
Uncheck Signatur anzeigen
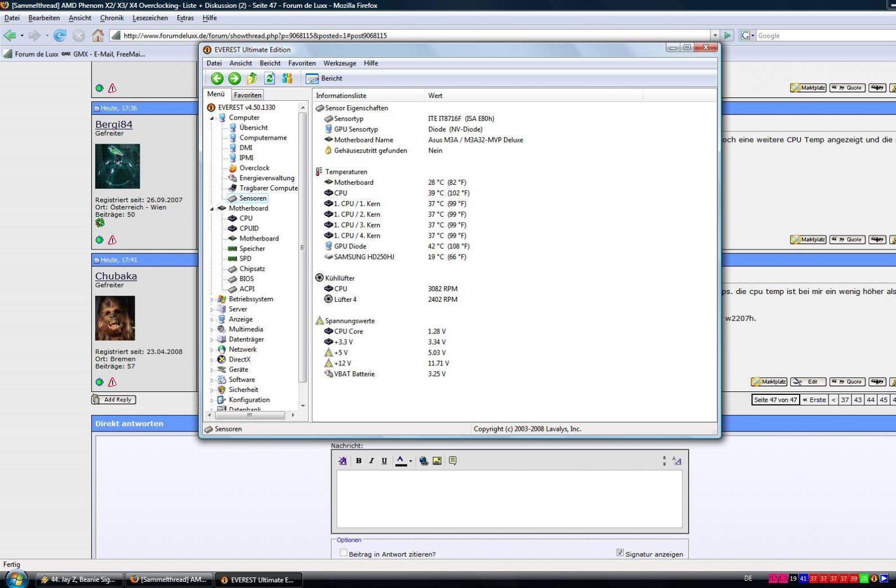[620, 553]
